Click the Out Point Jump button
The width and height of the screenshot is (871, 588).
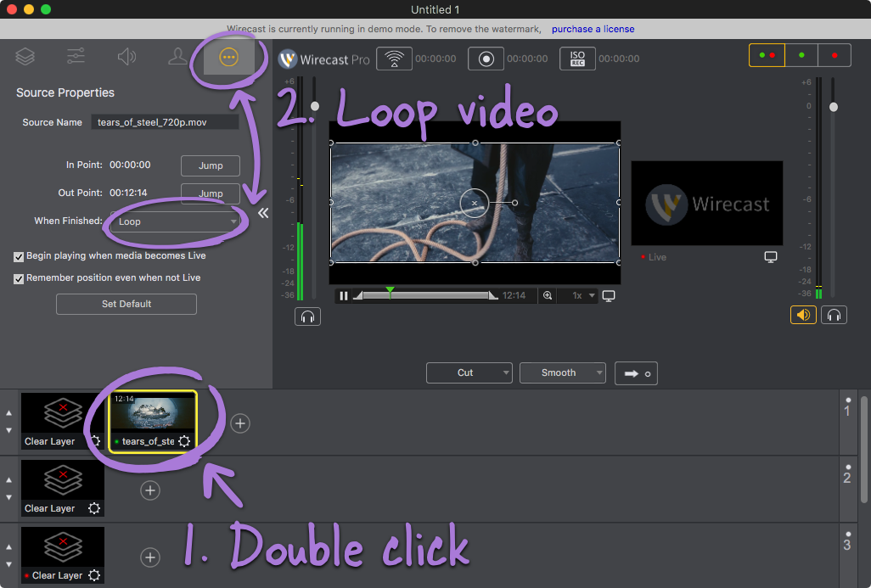coord(211,193)
